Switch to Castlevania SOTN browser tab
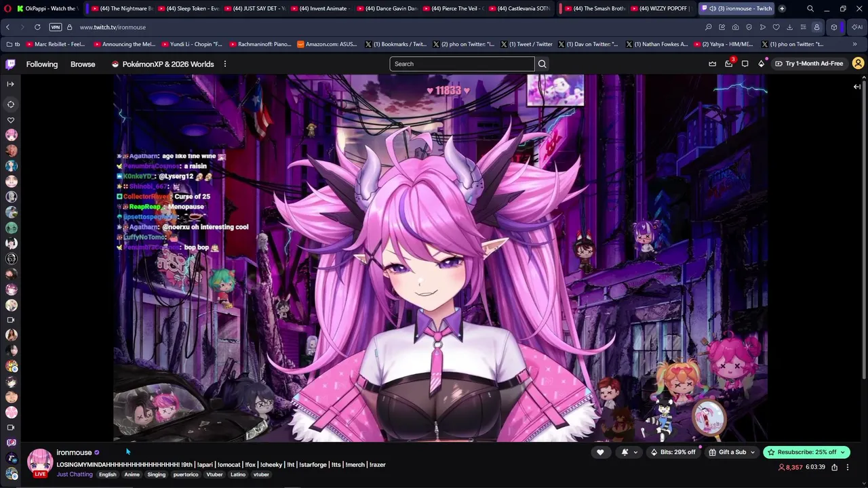The image size is (868, 488). tap(519, 8)
